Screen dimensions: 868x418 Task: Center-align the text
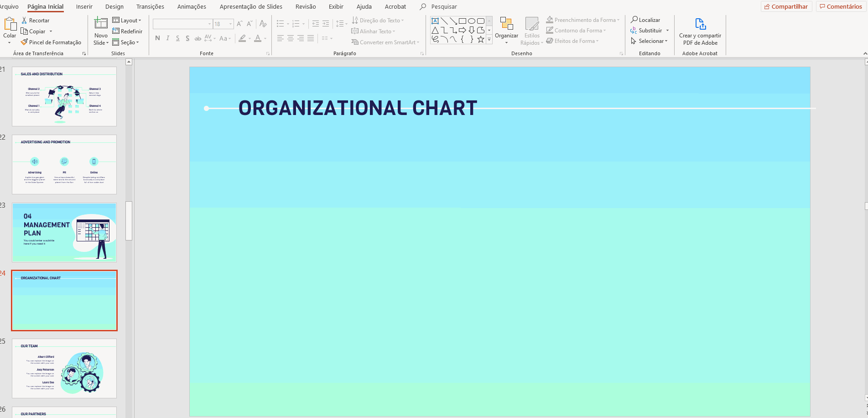[291, 38]
